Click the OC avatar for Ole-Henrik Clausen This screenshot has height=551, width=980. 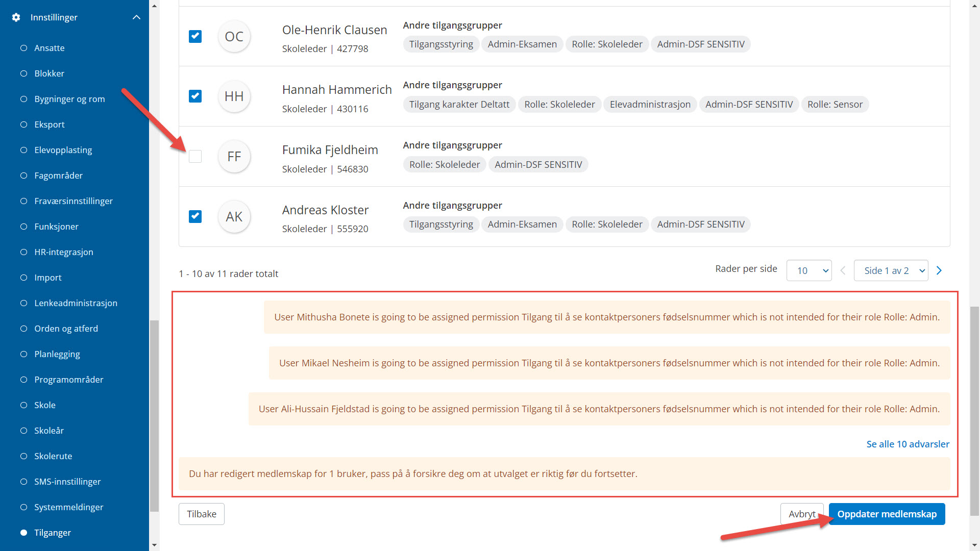tap(234, 36)
